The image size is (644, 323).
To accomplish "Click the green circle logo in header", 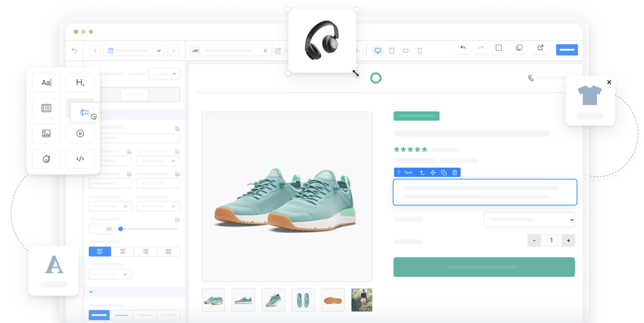I will (x=376, y=78).
